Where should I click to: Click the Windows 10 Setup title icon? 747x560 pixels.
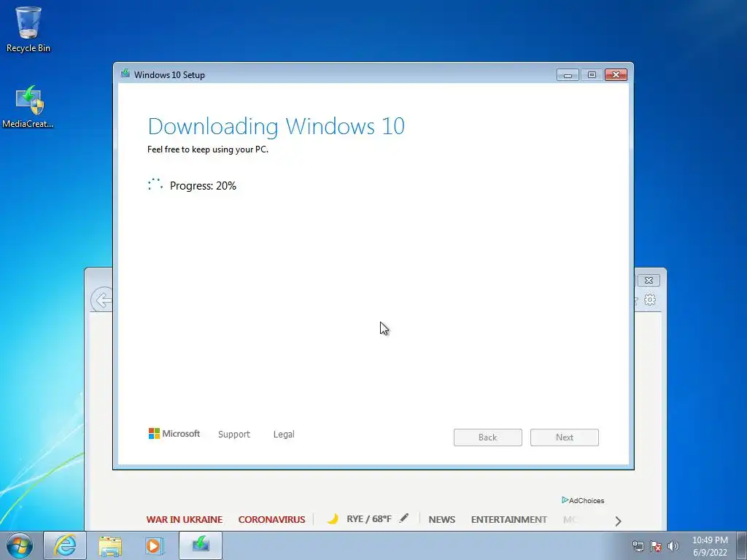[x=125, y=74]
